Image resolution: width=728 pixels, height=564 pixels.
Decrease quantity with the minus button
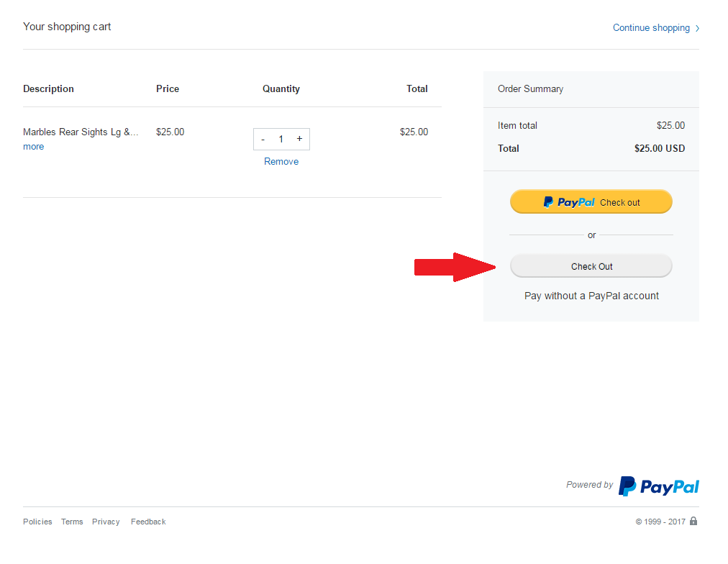pos(263,140)
